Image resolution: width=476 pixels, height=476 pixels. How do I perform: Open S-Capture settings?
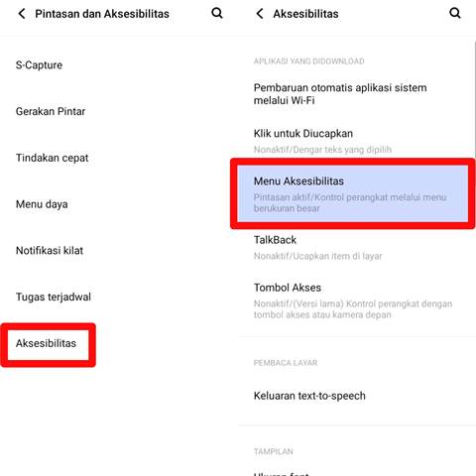[x=119, y=65]
